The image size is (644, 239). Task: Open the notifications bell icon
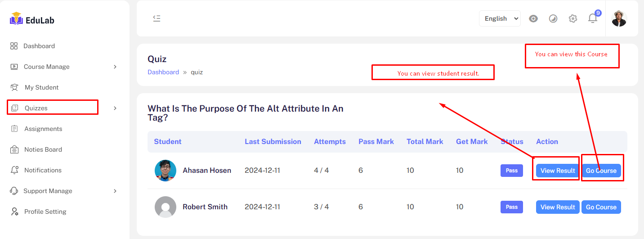[593, 18]
